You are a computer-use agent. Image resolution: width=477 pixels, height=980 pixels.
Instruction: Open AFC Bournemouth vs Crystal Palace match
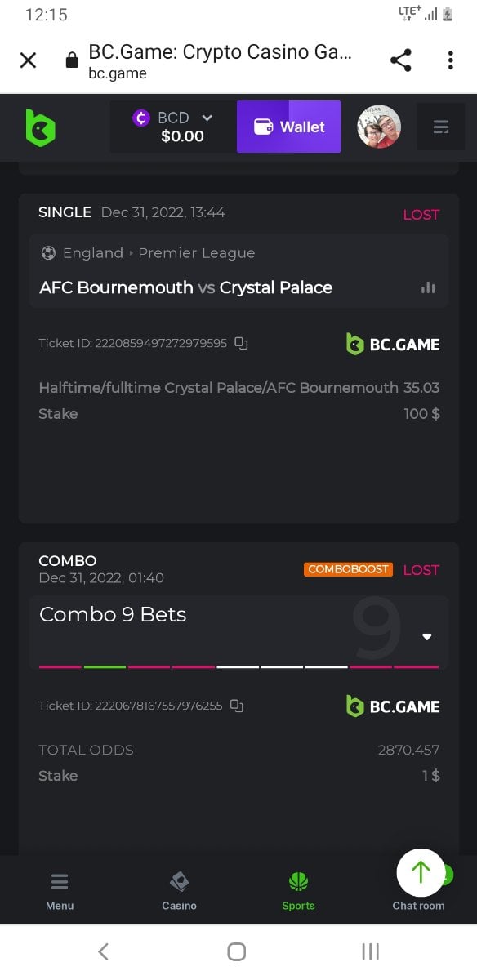186,287
